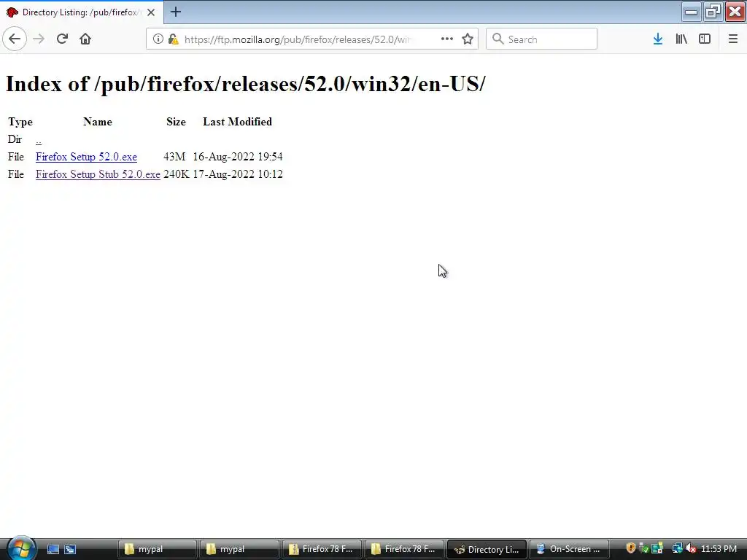Image resolution: width=747 pixels, height=560 pixels.
Task: Open the Windows Start orb
Action: (21, 548)
